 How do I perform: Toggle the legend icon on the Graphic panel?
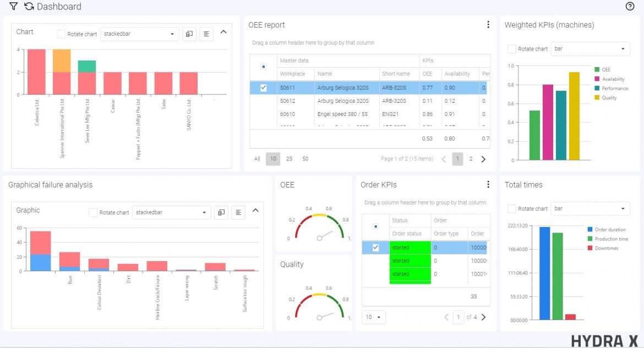[238, 212]
